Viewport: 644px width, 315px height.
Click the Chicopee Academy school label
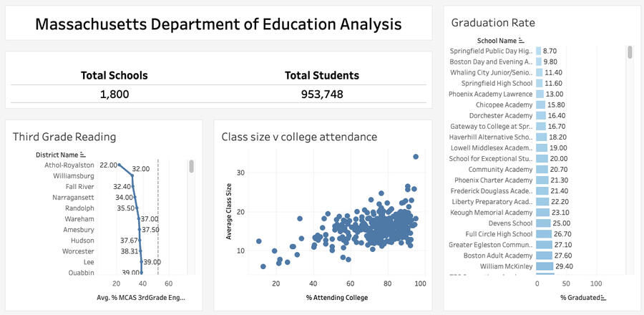[500, 105]
